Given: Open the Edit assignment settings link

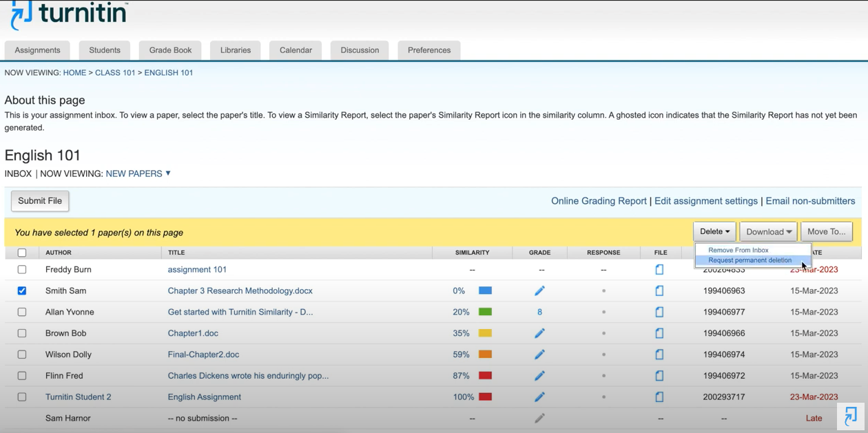Looking at the screenshot, I should tap(705, 201).
